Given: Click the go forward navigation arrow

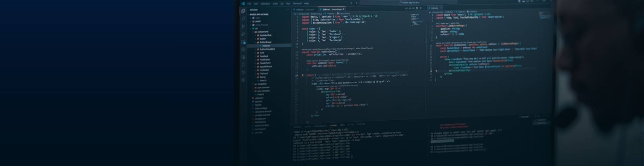Looking at the screenshot, I should [356, 3].
